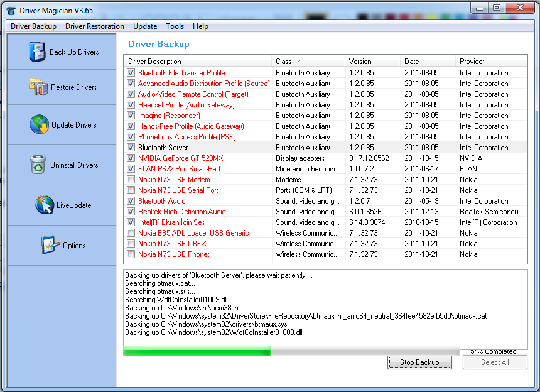This screenshot has height=392, width=540.
Task: Open the Driver Backup menu
Action: coord(33,26)
